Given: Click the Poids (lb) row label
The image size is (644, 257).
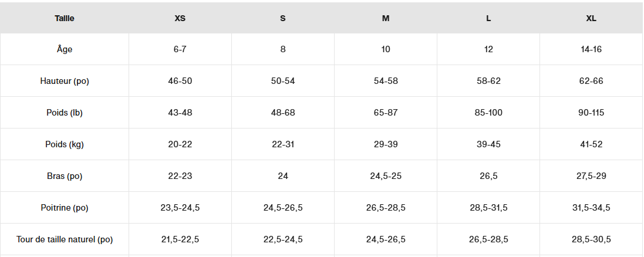Looking at the screenshot, I should (x=65, y=113).
